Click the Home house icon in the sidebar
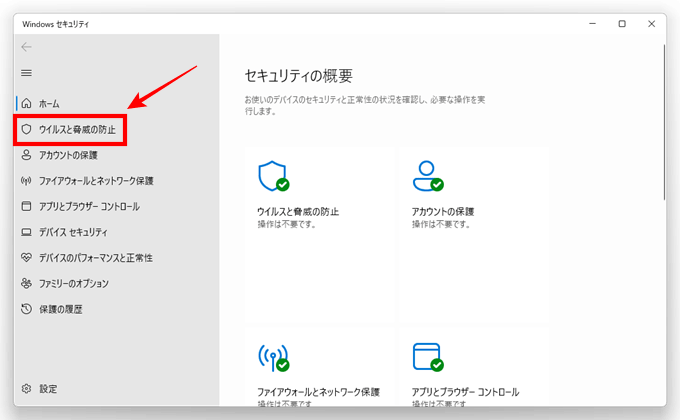Viewport: 680px width, 420px height. pyautogui.click(x=26, y=103)
